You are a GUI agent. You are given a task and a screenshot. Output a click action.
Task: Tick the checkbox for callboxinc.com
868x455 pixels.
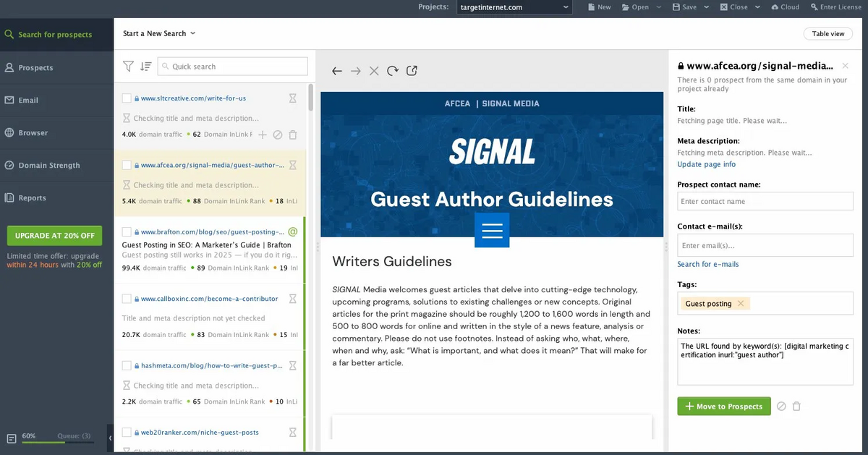(x=127, y=299)
